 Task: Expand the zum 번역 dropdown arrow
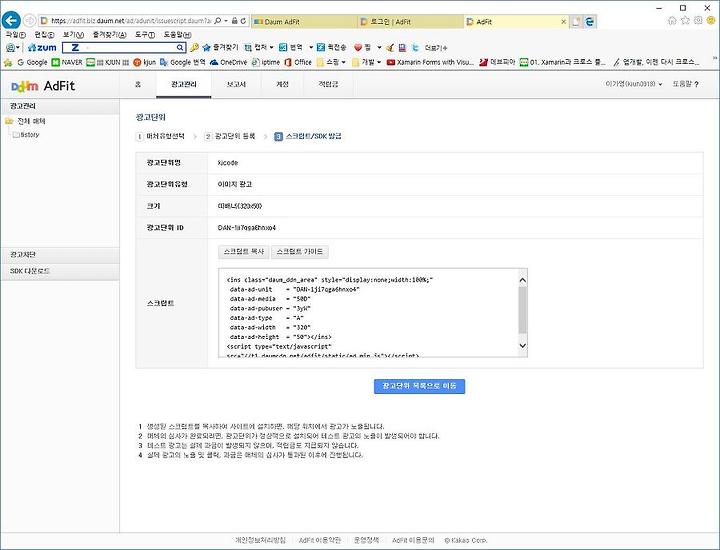tap(310, 47)
